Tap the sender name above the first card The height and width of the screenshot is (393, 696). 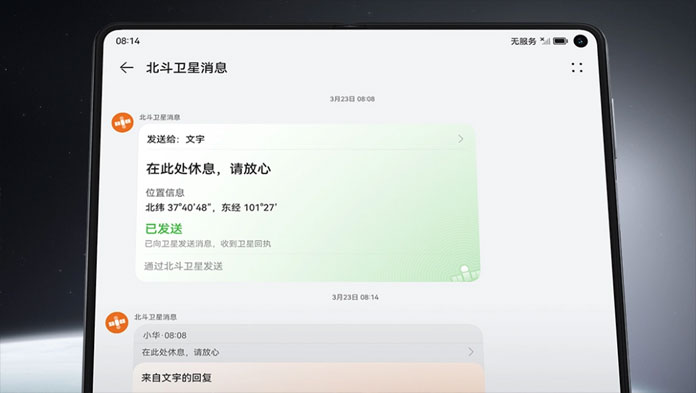[x=160, y=117]
